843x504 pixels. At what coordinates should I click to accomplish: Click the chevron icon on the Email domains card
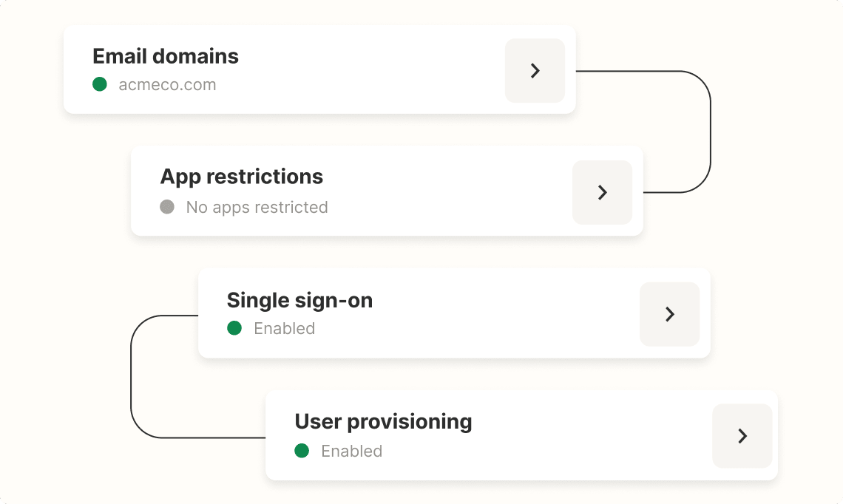tap(535, 70)
